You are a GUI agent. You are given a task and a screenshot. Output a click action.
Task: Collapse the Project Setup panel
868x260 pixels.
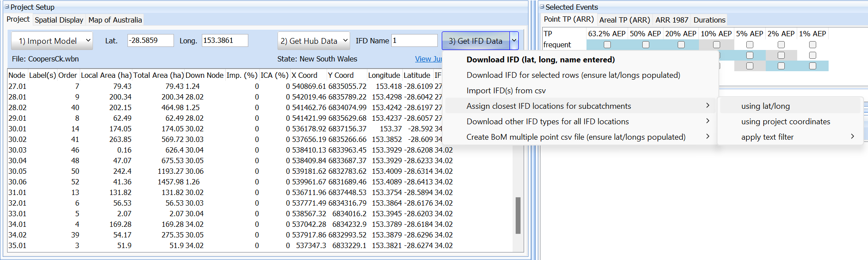coord(7,7)
